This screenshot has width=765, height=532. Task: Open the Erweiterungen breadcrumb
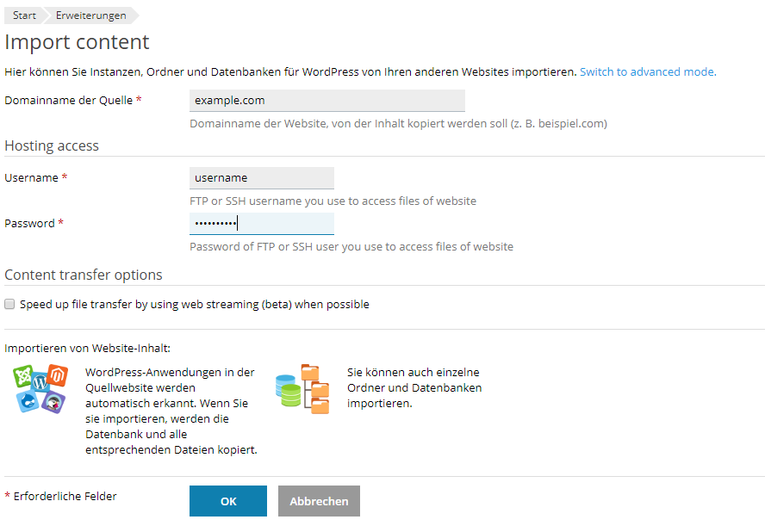click(90, 15)
